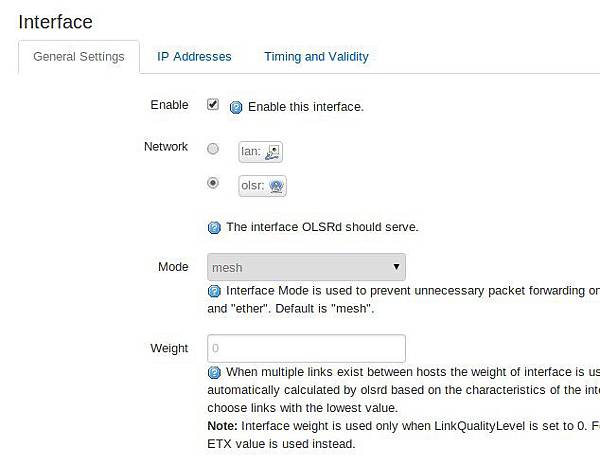Select the lan network radio button
This screenshot has width=600, height=465.
pos(213,149)
